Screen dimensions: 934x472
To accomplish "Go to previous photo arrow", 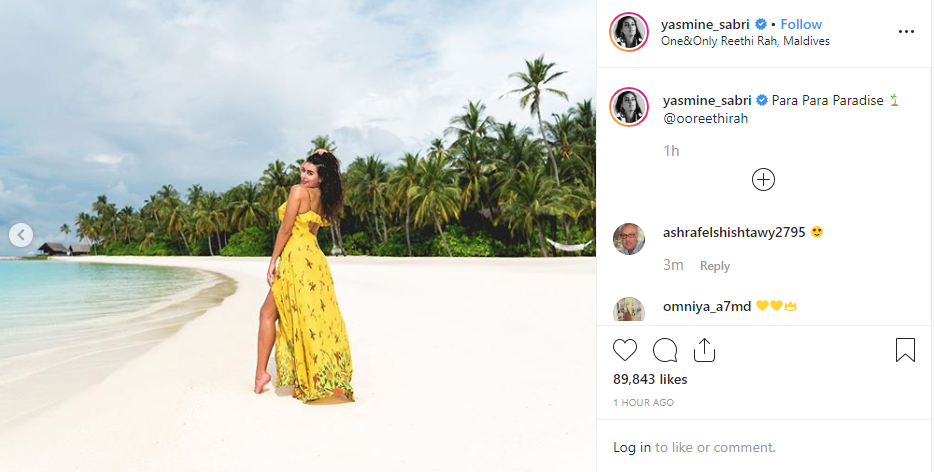I will point(21,235).
